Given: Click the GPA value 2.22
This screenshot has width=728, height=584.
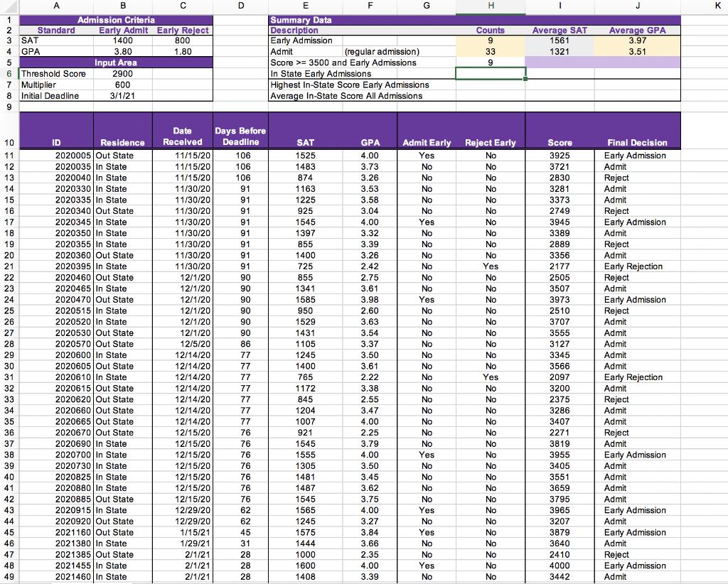Looking at the screenshot, I should [x=370, y=377].
